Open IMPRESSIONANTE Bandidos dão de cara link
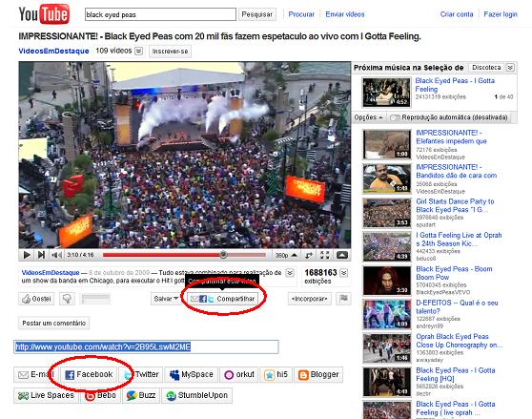532x419 pixels. (x=457, y=171)
